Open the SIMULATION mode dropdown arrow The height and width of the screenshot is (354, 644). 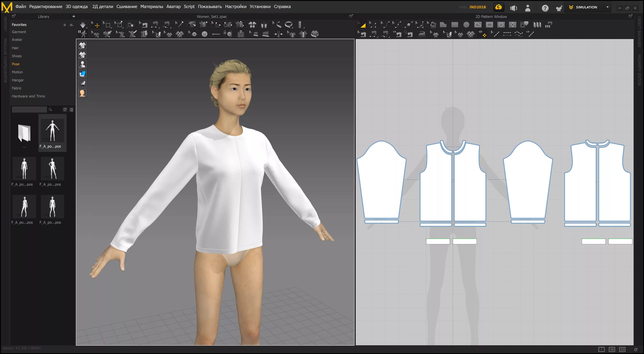pyautogui.click(x=608, y=7)
